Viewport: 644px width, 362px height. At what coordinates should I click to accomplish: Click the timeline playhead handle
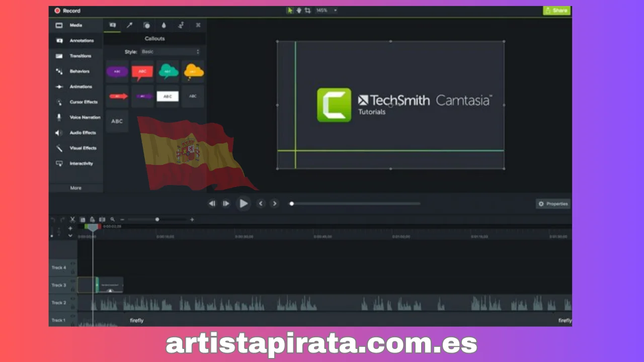coord(93,228)
